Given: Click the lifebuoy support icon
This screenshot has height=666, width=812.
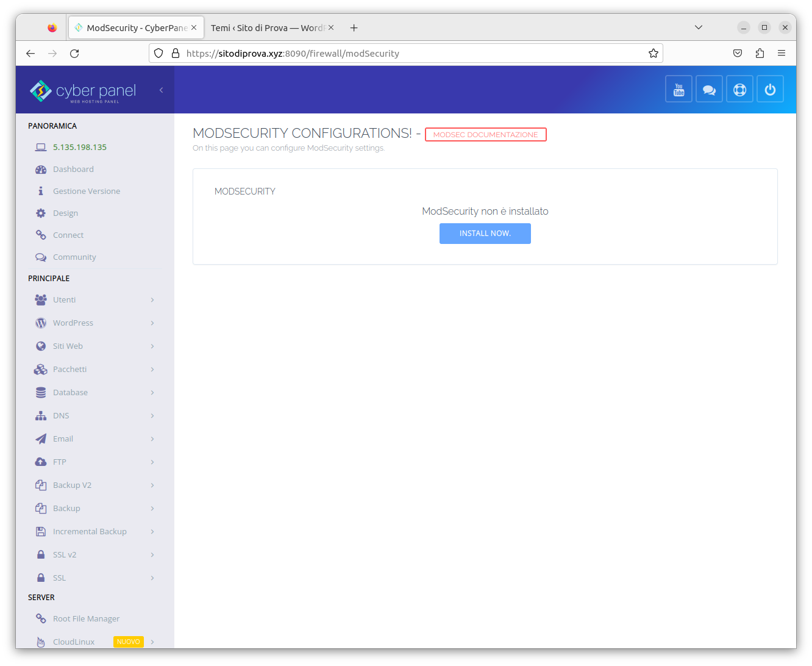Looking at the screenshot, I should (x=739, y=90).
